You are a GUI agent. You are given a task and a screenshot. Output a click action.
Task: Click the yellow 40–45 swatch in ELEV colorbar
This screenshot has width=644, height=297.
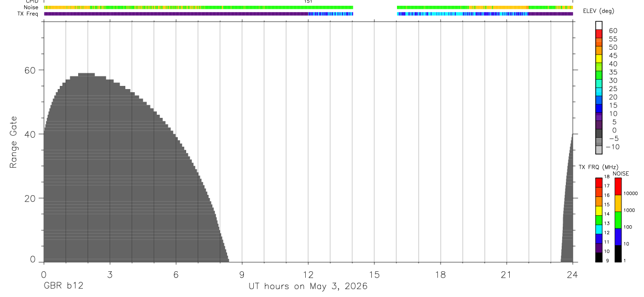pyautogui.click(x=599, y=59)
